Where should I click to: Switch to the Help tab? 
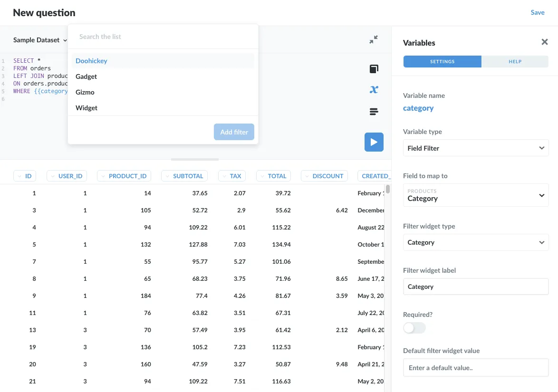[515, 62]
